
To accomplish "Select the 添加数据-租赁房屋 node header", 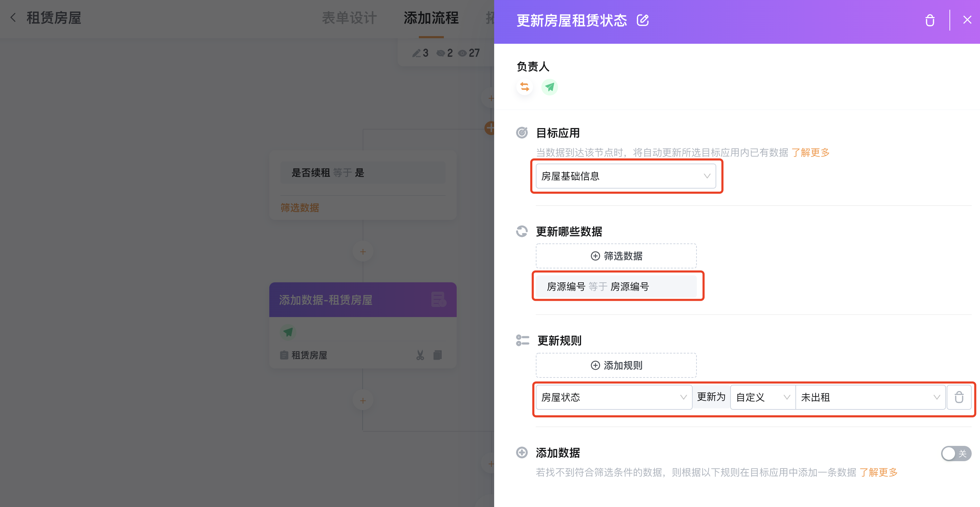I will click(363, 300).
